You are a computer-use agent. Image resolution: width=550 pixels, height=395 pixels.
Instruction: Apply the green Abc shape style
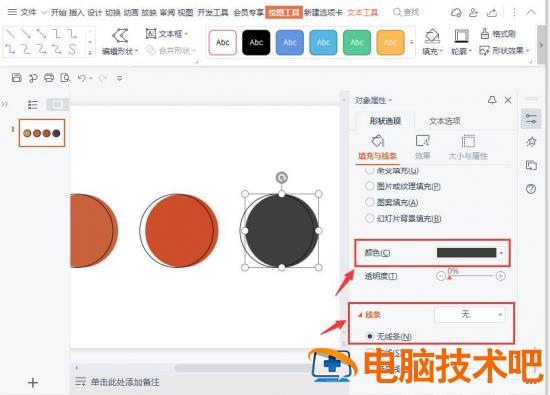pyautogui.click(x=357, y=42)
